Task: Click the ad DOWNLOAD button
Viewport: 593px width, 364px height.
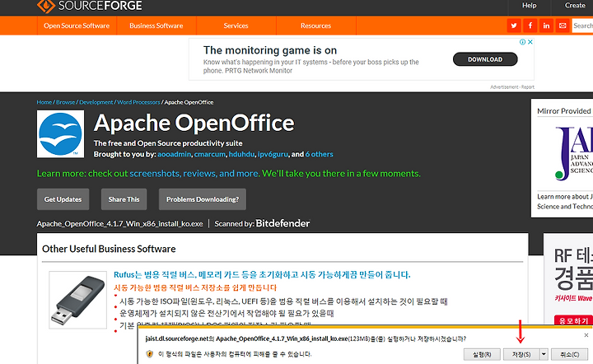Action: click(x=485, y=59)
